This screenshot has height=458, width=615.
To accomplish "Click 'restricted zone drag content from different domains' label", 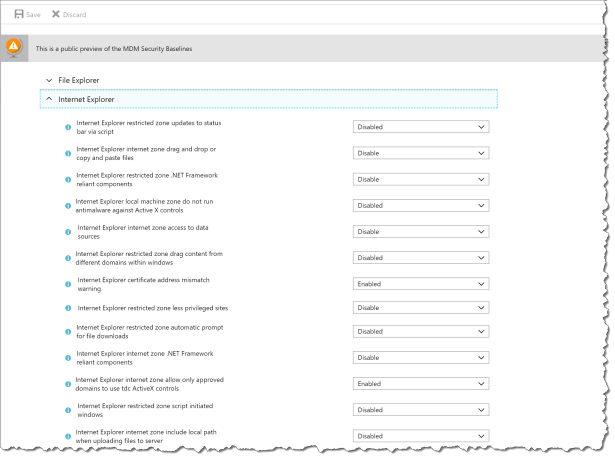I will (149, 258).
